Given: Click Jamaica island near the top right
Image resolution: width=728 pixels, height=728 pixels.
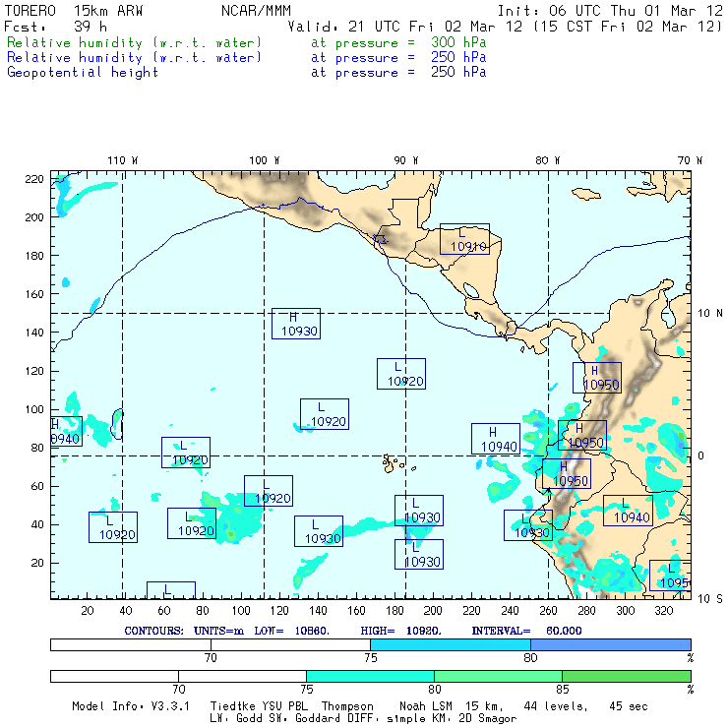Looking at the screenshot, I should (x=586, y=194).
